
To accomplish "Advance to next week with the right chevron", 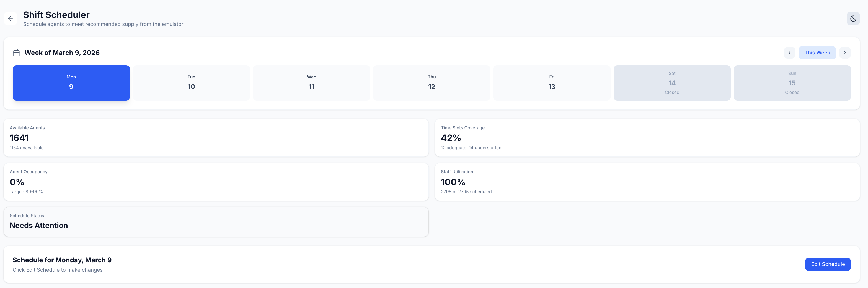I will (845, 53).
